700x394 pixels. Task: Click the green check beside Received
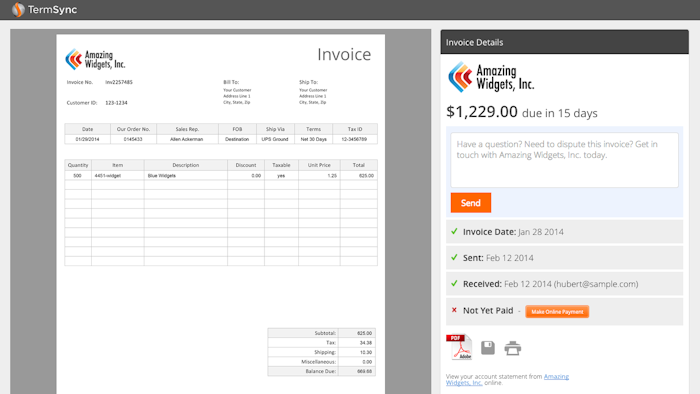pos(454,283)
